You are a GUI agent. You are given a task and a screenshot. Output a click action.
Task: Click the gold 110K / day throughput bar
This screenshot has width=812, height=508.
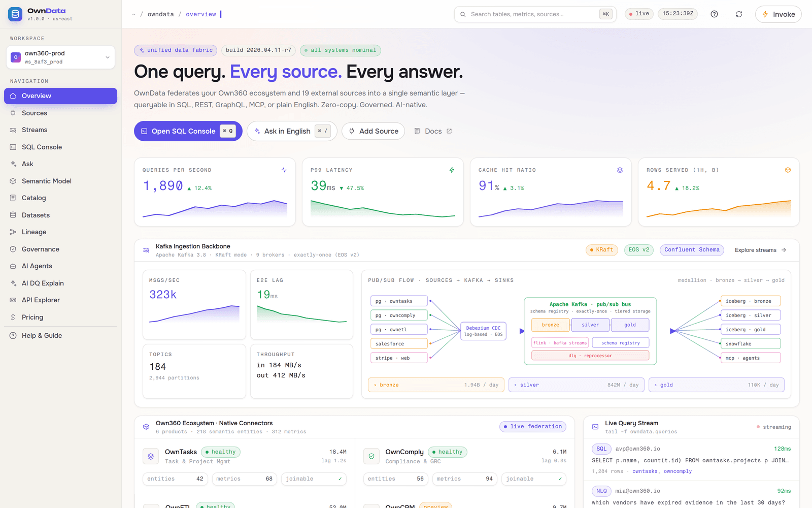click(717, 385)
